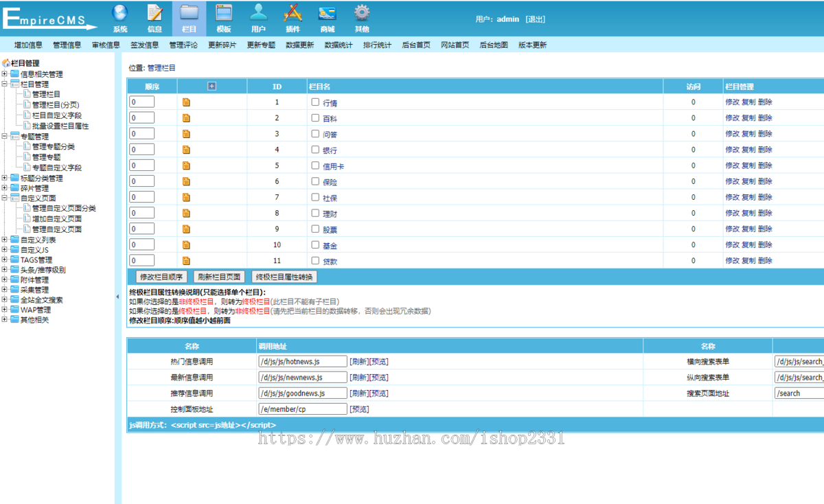Click the order input field for 行情 row
Image resolution: width=824 pixels, height=504 pixels.
pos(142,102)
